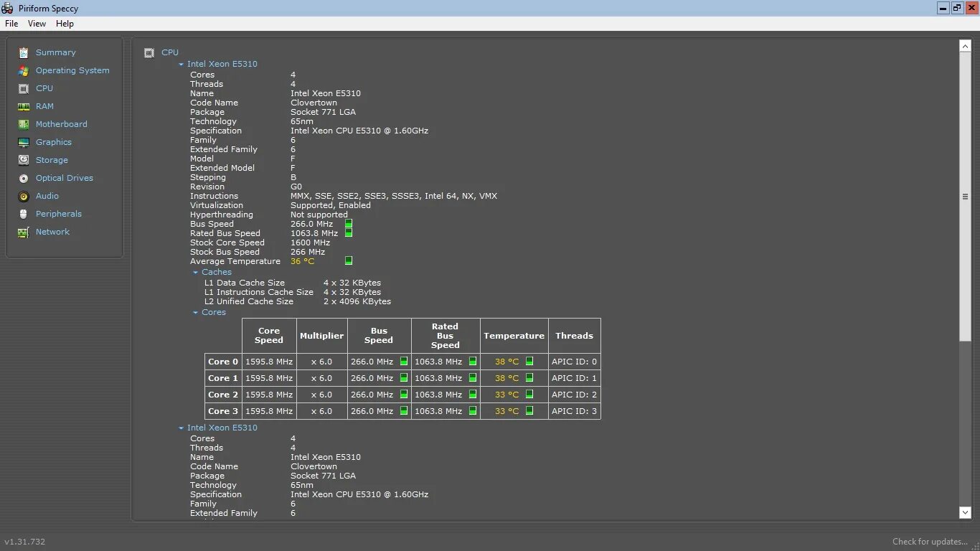Open the Optical Drives section label
The height and width of the screenshot is (551, 980).
click(65, 178)
